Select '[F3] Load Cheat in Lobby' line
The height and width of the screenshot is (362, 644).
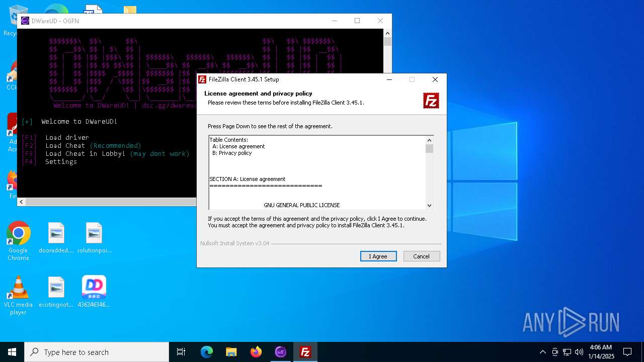point(106,153)
